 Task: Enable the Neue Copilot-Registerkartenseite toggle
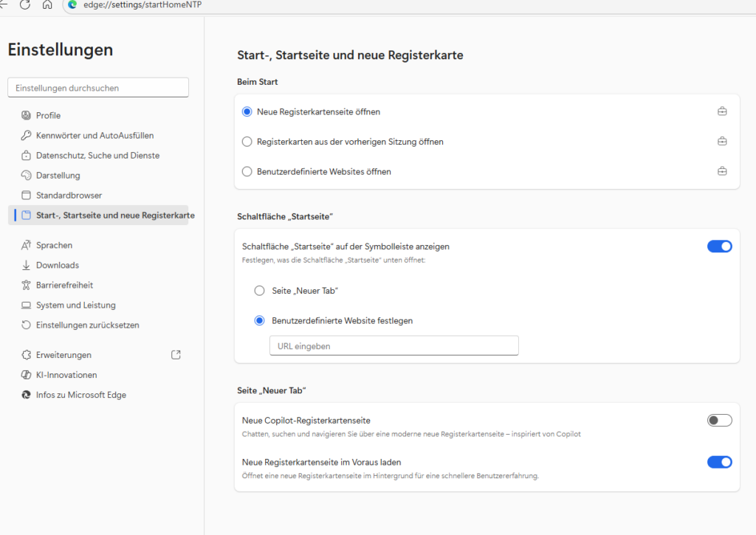[719, 420]
